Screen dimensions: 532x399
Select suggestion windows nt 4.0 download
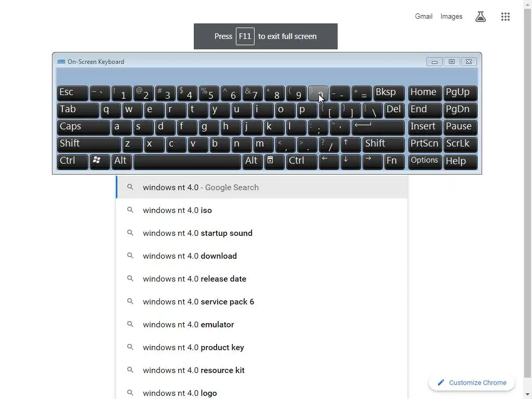coord(262,256)
